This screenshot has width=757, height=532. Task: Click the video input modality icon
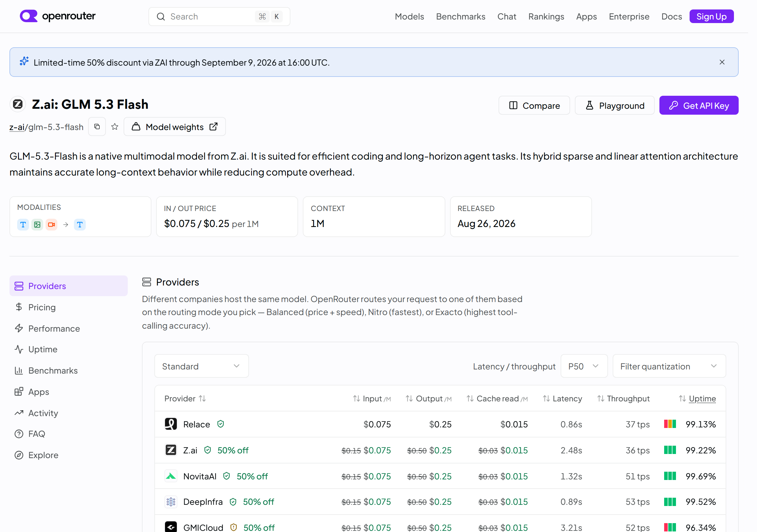point(51,225)
